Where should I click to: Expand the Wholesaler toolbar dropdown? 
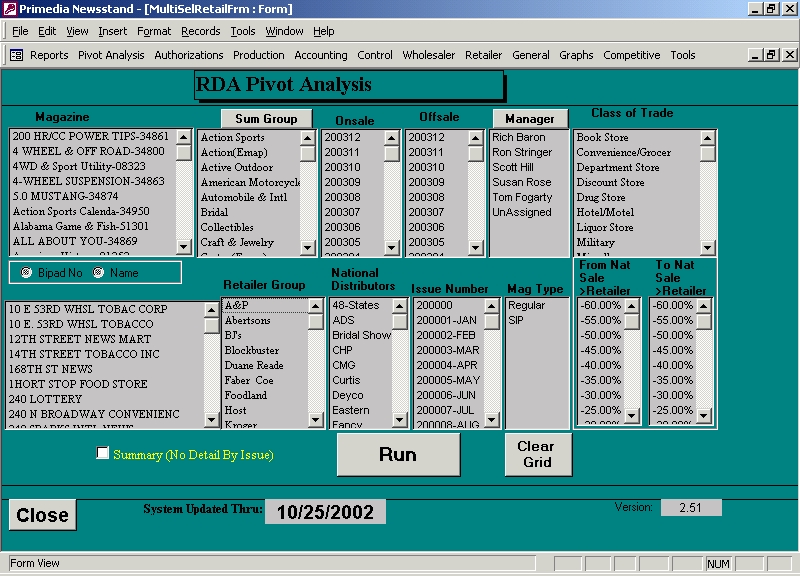(x=428, y=55)
